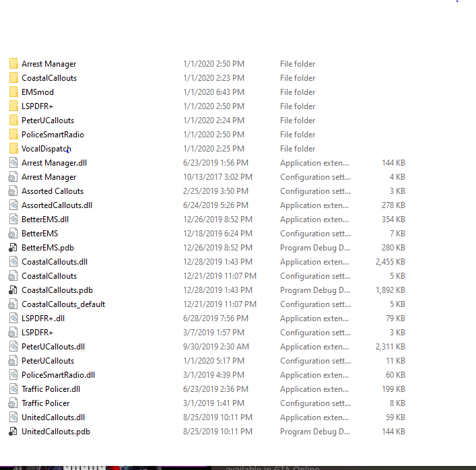This screenshot has width=476, height=470.
Task: Click the 'PoliceSmartRadio.dll' file name
Action: (59, 375)
